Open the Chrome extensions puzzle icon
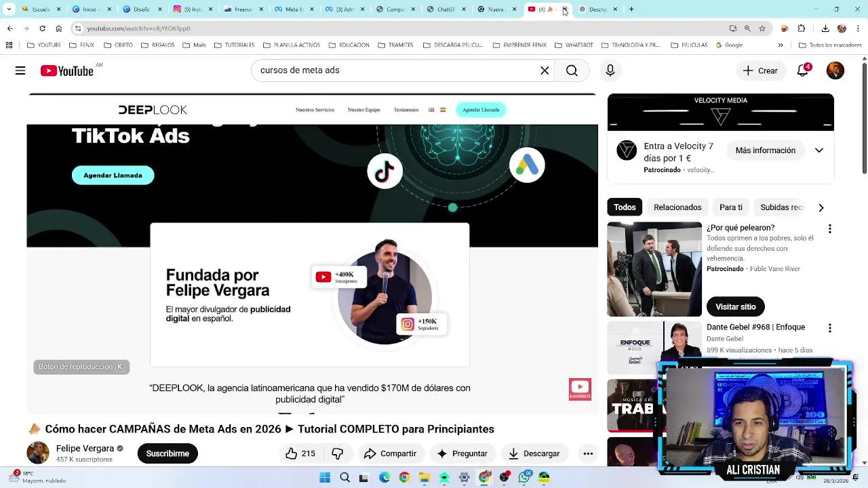 pos(802,28)
